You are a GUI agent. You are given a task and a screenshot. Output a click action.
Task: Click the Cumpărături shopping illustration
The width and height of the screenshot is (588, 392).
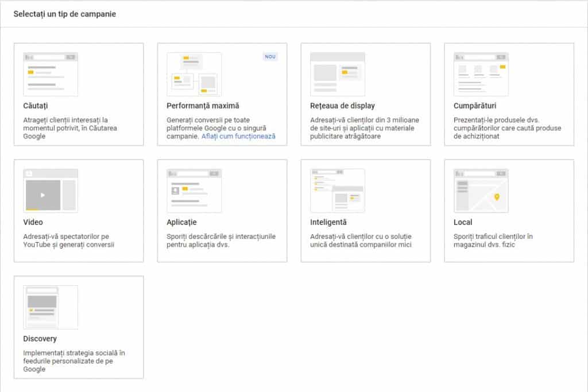pyautogui.click(x=481, y=74)
